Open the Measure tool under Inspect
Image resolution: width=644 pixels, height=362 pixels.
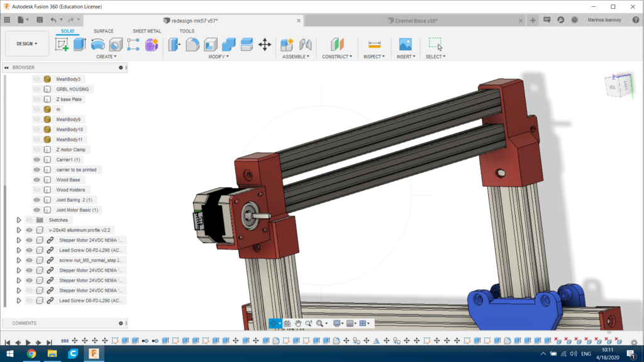(x=374, y=44)
